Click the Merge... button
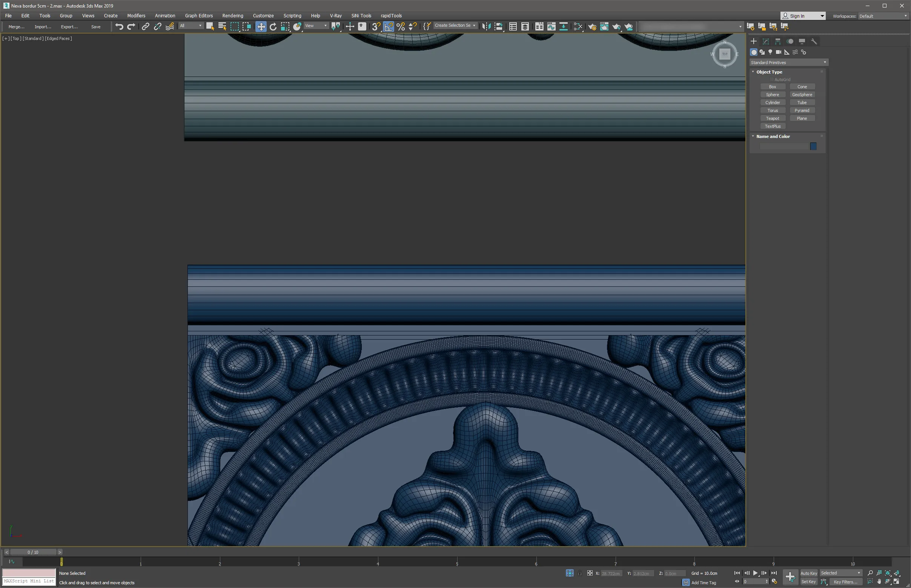This screenshot has width=911, height=588. click(17, 27)
